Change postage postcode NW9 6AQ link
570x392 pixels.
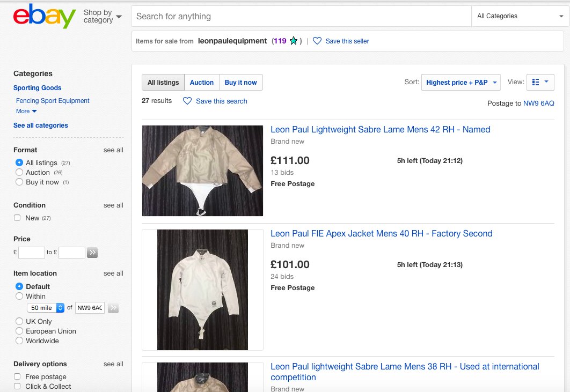[x=538, y=103]
